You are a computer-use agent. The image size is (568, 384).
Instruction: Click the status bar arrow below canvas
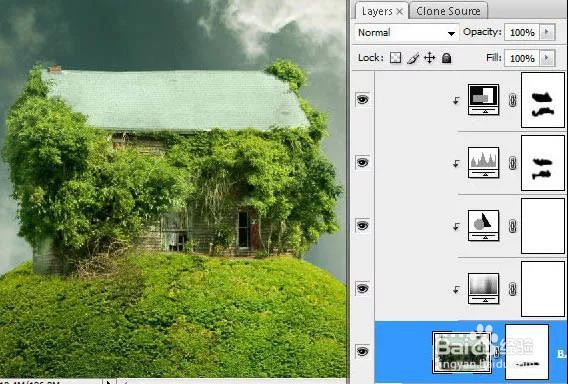[x=108, y=381]
